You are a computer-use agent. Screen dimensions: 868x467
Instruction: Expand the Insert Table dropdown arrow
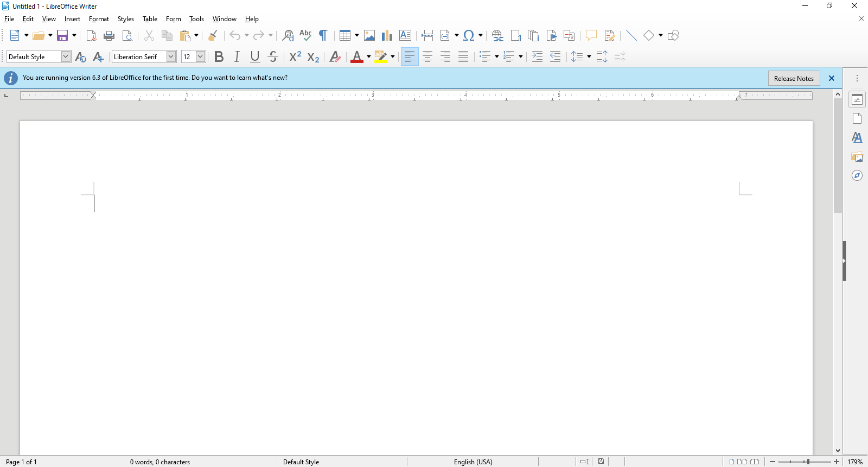[x=357, y=36]
